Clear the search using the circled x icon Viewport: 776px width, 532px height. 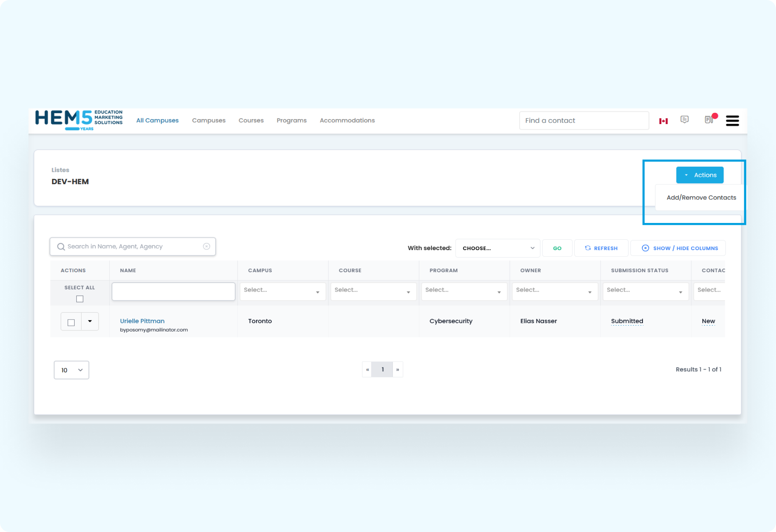tap(206, 246)
